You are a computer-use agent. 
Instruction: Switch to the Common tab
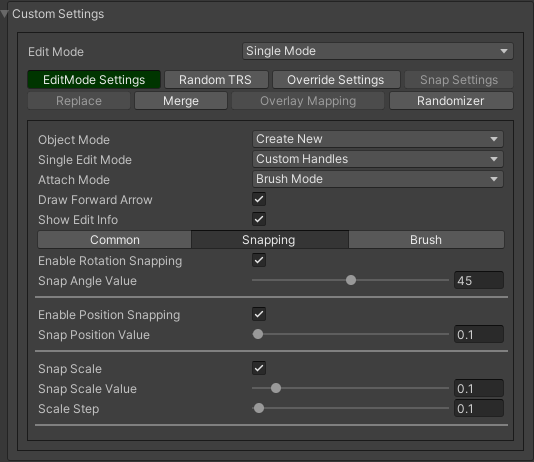tap(114, 240)
